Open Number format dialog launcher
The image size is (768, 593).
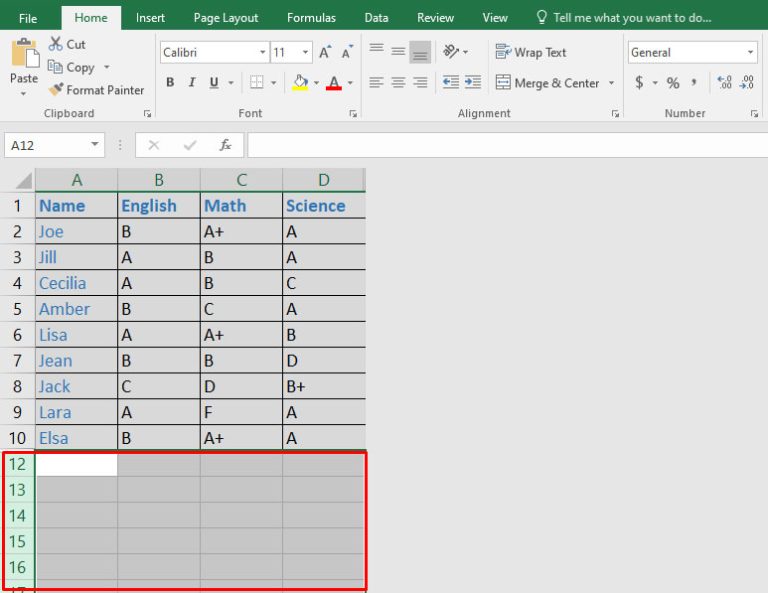point(754,114)
